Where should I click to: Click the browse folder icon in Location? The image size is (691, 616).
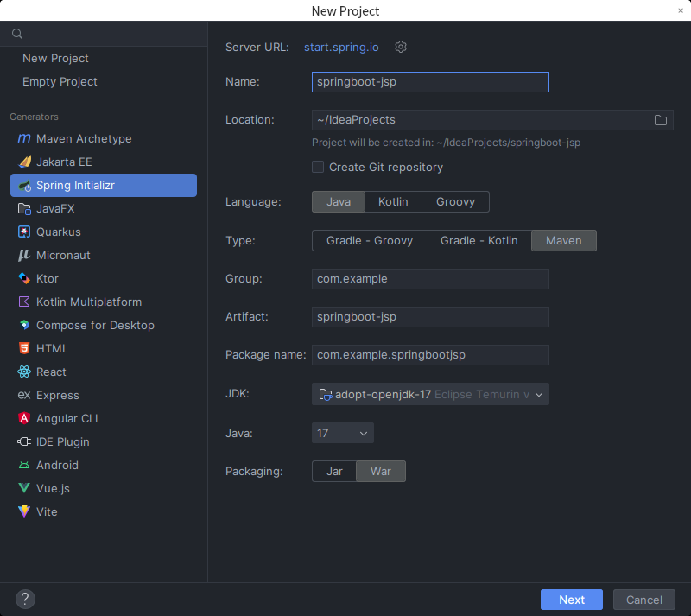point(661,120)
